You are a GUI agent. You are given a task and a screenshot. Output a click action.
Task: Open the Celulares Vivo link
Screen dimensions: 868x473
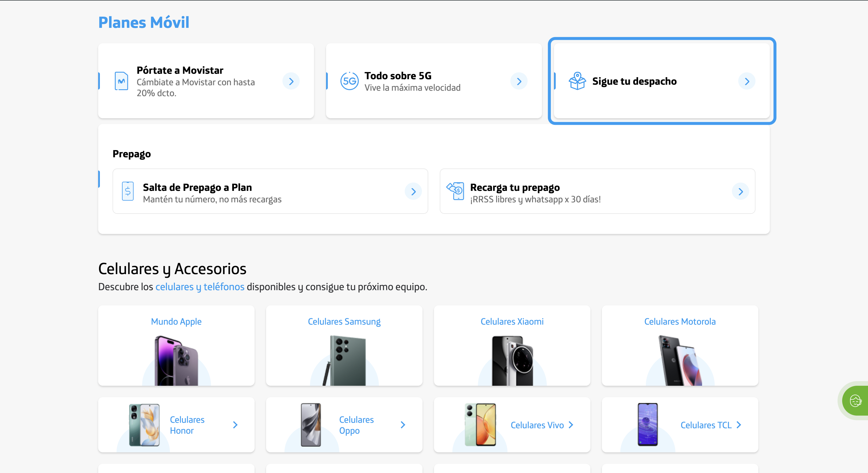point(537,425)
